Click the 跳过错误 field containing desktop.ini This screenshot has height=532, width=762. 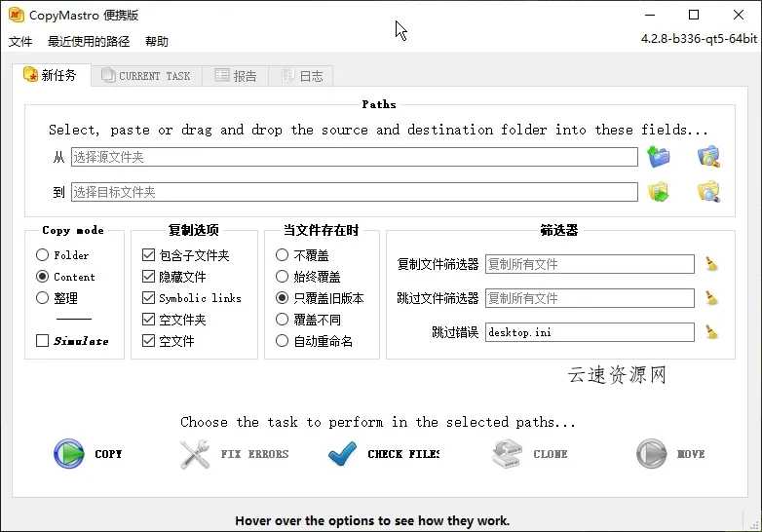(590, 332)
